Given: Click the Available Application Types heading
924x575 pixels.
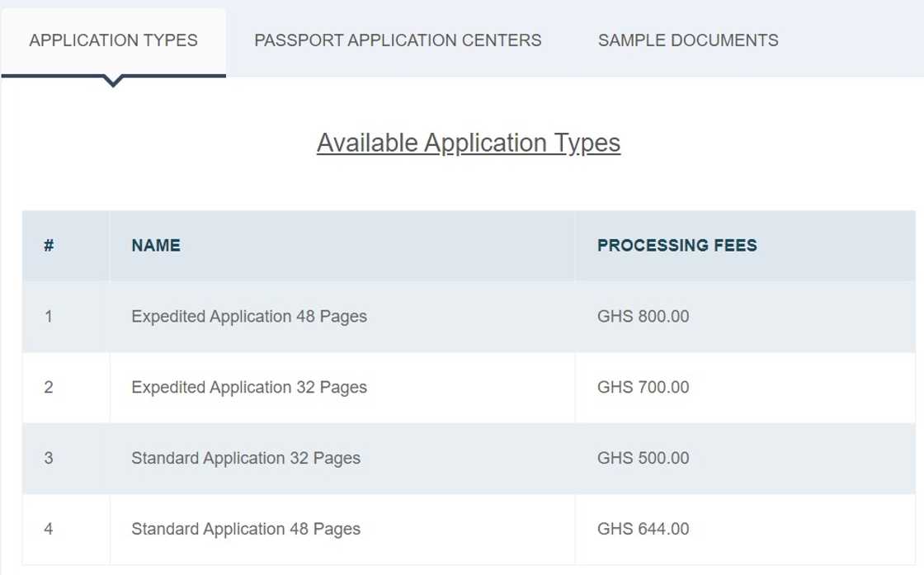Looking at the screenshot, I should (x=469, y=143).
